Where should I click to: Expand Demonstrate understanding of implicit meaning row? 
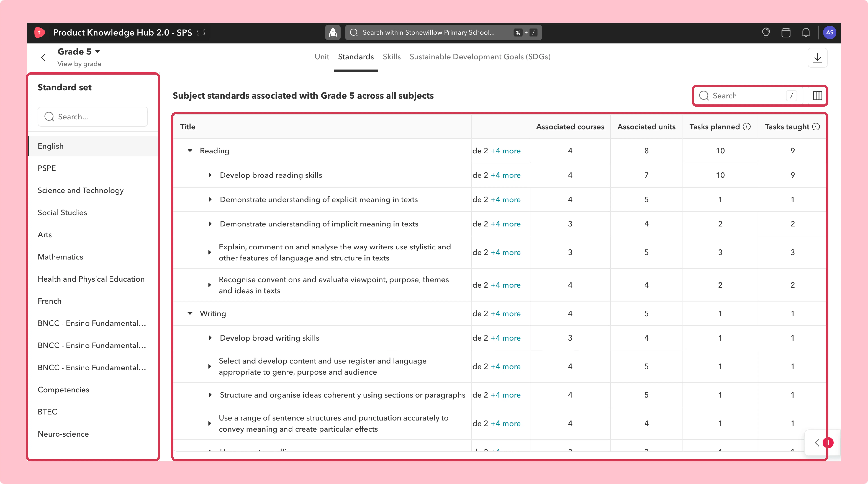click(210, 224)
